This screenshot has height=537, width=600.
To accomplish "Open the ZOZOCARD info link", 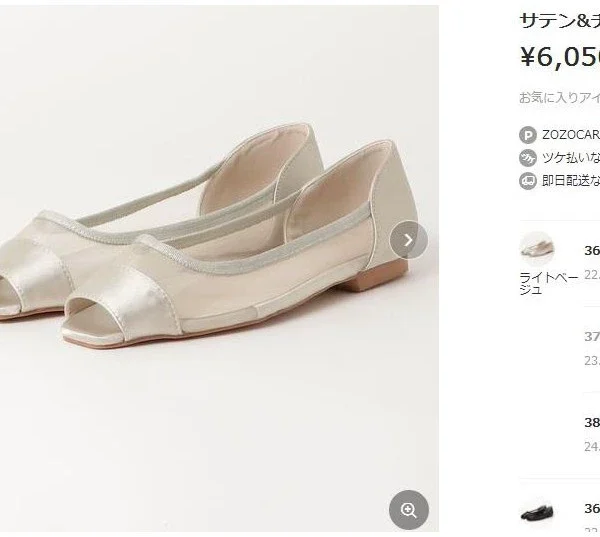I will pyautogui.click(x=570, y=135).
